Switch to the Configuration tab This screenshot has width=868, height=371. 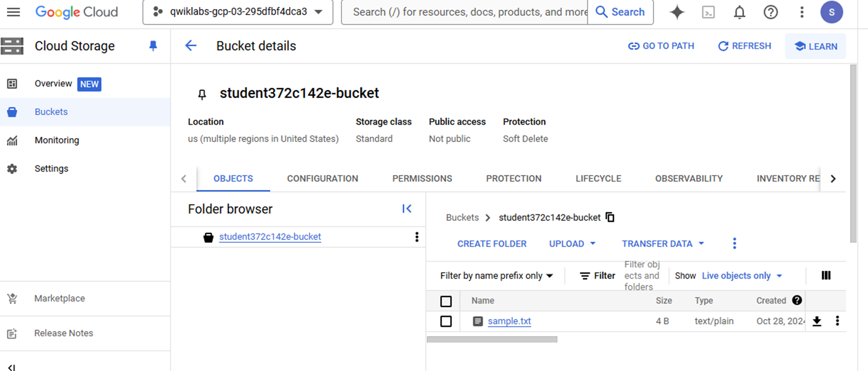pos(322,178)
